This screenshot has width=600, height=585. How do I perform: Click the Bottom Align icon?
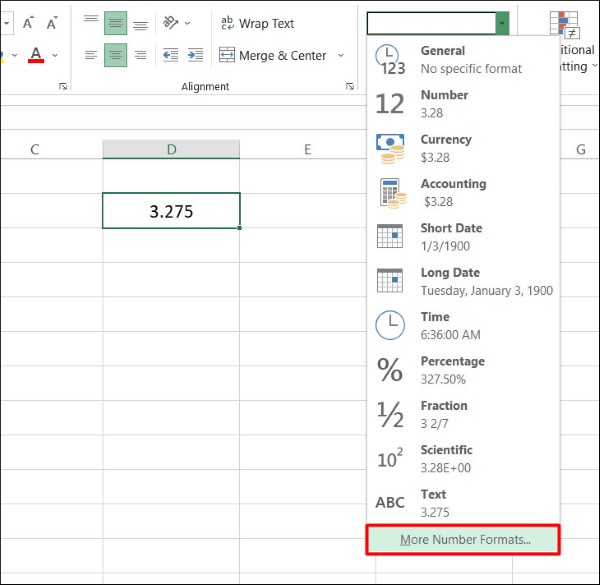click(140, 23)
